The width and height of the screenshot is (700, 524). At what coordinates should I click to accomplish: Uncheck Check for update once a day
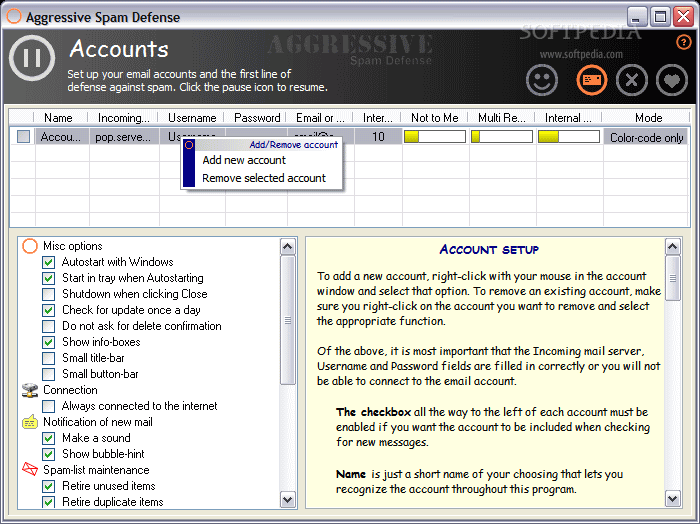point(49,310)
